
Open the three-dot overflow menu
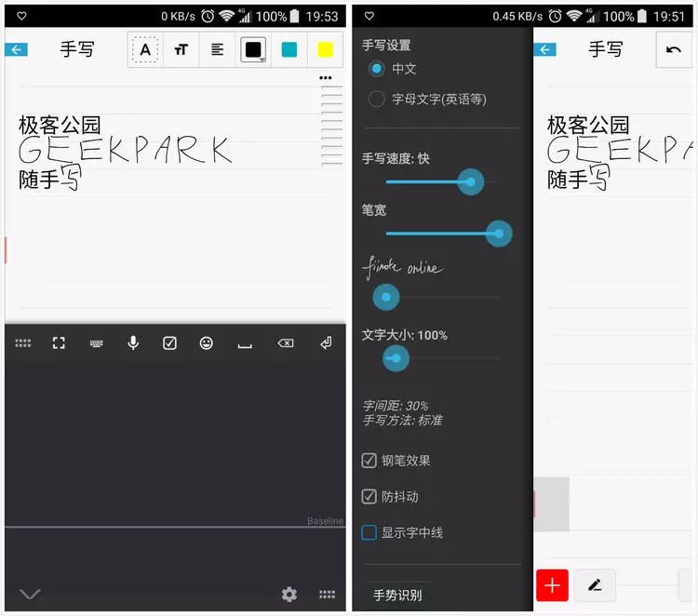coord(326,77)
